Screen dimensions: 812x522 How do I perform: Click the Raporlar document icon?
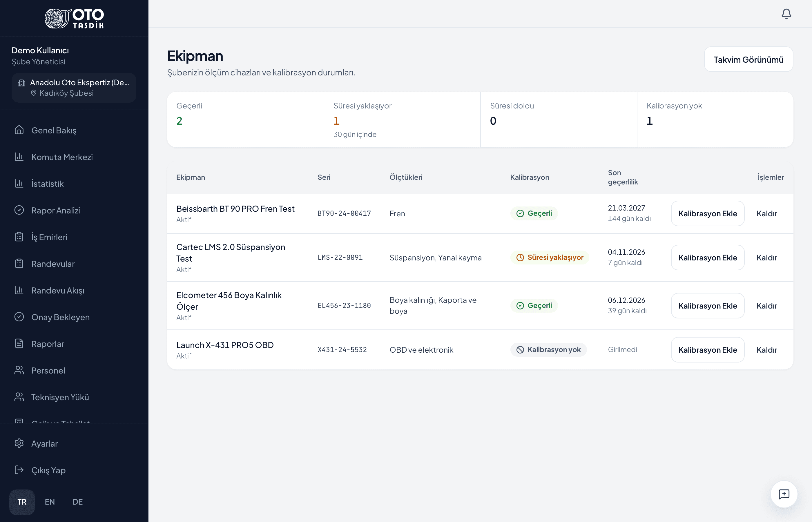tap(19, 343)
